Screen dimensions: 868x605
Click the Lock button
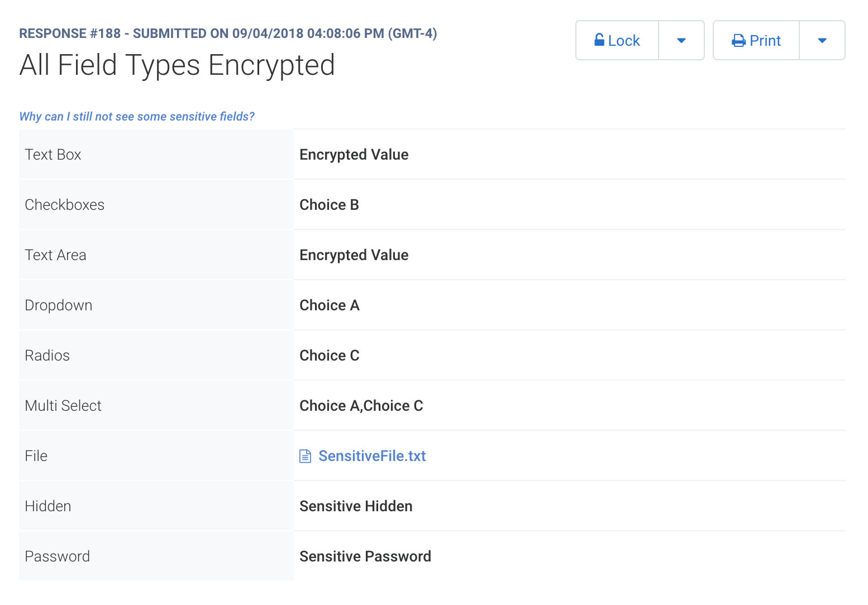[x=617, y=40]
